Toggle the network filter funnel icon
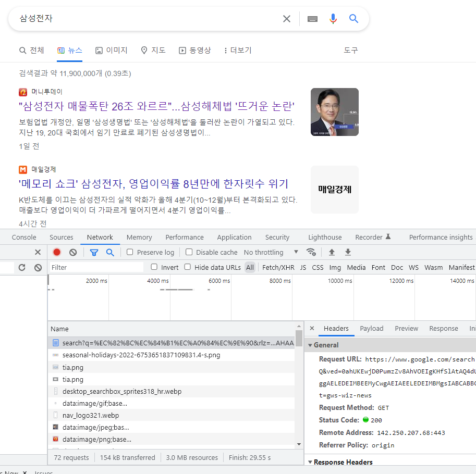The image size is (476, 474). coord(94,252)
